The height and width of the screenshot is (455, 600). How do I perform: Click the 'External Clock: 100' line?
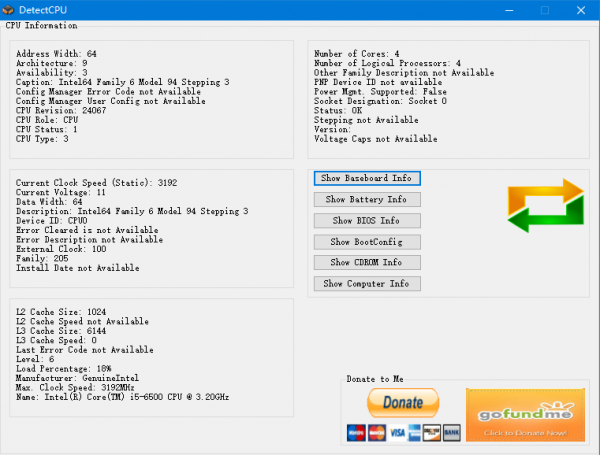tap(61, 249)
